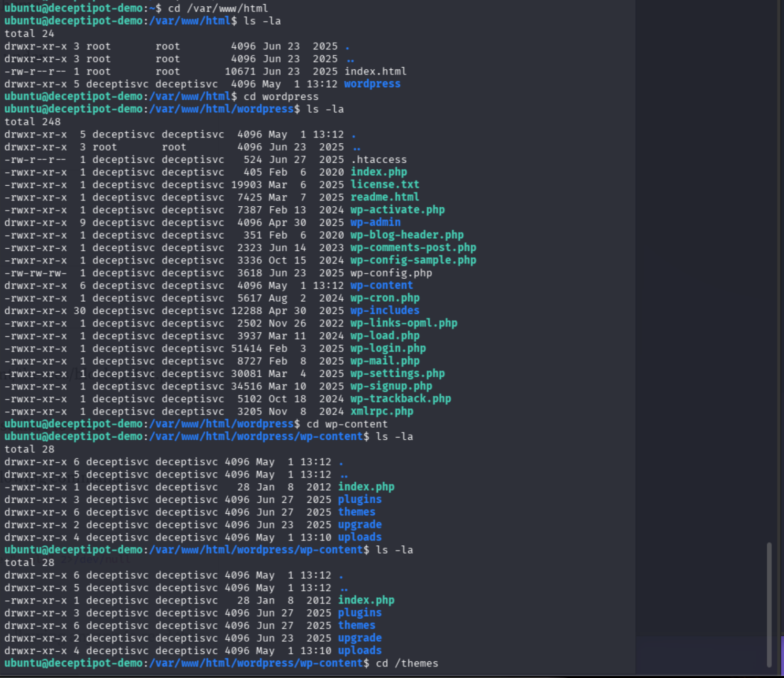Select file size 7387 of wp-activate.php
Image resolution: width=784 pixels, height=678 pixels.
tap(250, 210)
